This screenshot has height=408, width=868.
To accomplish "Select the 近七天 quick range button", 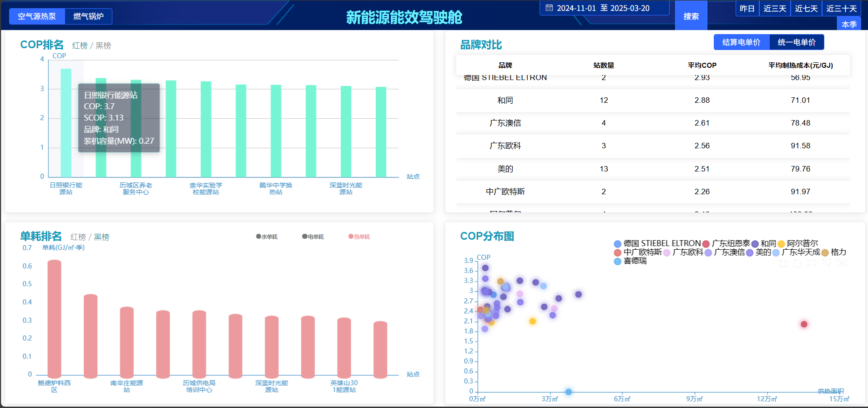I will pyautogui.click(x=806, y=8).
